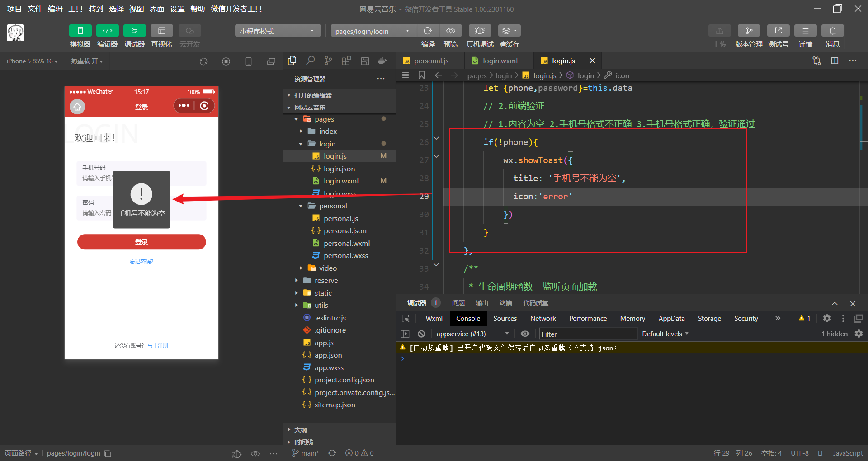Click the 真机调试 real-device debug icon
Viewport: 868px width, 461px height.
pyautogui.click(x=480, y=31)
